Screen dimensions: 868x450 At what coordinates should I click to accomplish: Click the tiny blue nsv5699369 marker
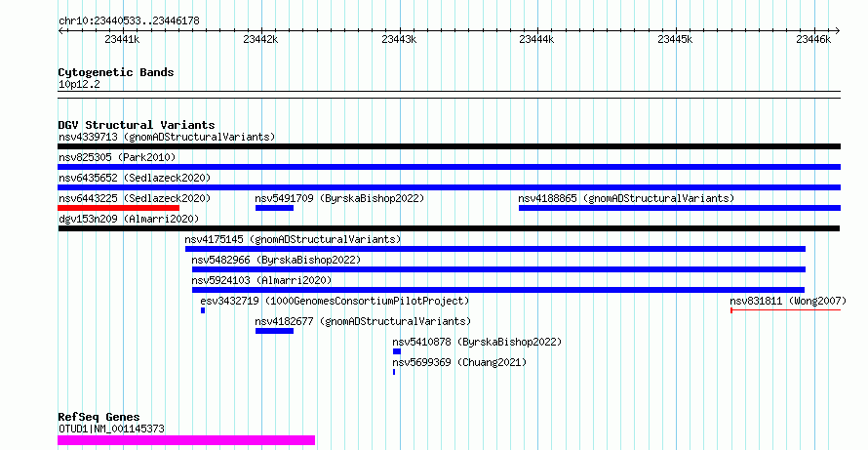[x=394, y=372]
